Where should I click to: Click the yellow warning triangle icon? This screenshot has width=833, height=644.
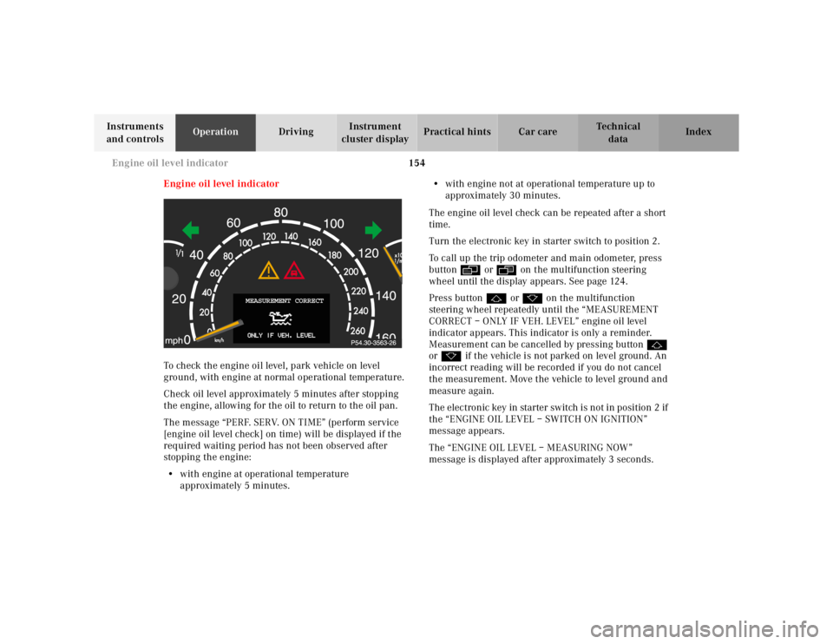point(269,271)
